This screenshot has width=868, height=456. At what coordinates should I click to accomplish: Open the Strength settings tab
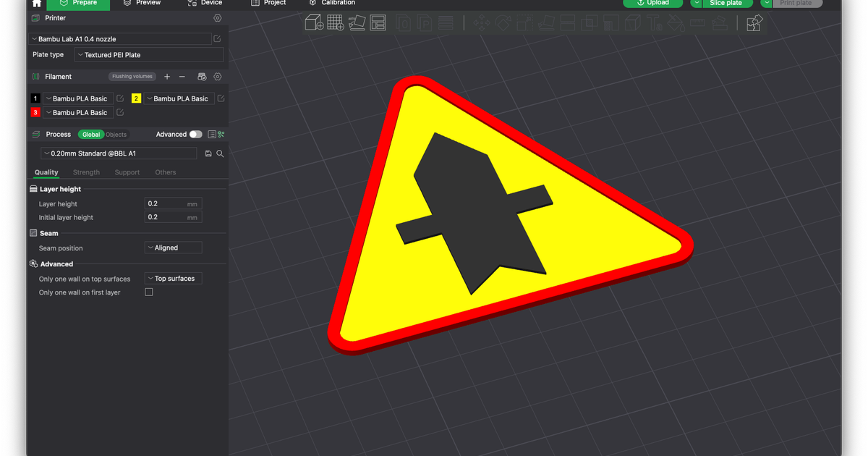coord(85,172)
